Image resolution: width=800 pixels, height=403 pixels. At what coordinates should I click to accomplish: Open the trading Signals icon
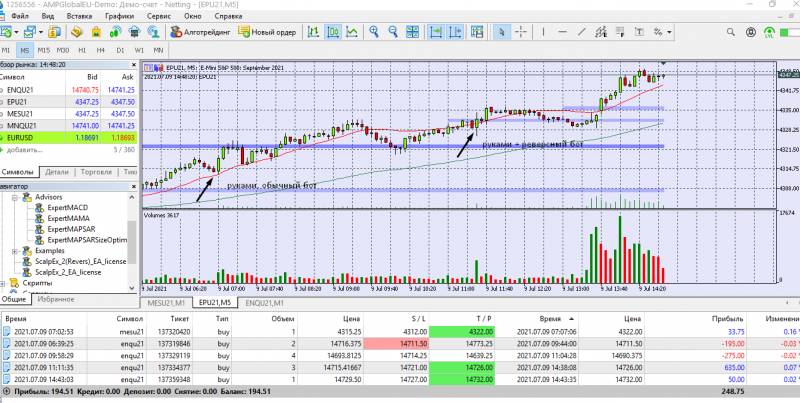pyautogui.click(x=115, y=32)
